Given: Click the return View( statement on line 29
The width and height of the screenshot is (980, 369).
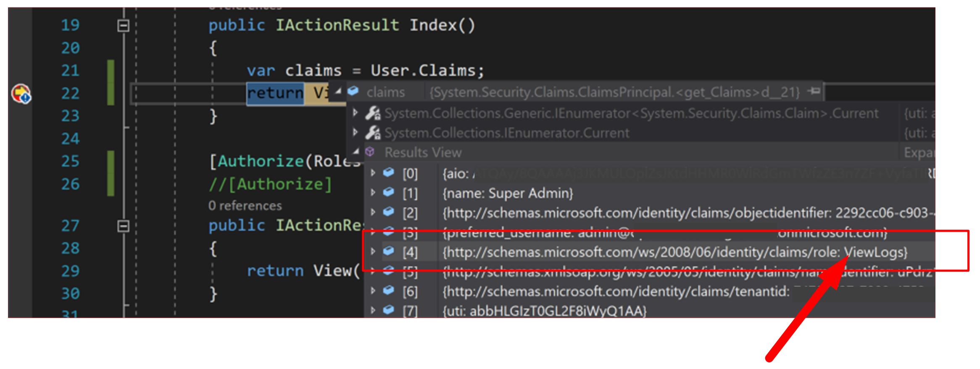Looking at the screenshot, I should (x=303, y=271).
